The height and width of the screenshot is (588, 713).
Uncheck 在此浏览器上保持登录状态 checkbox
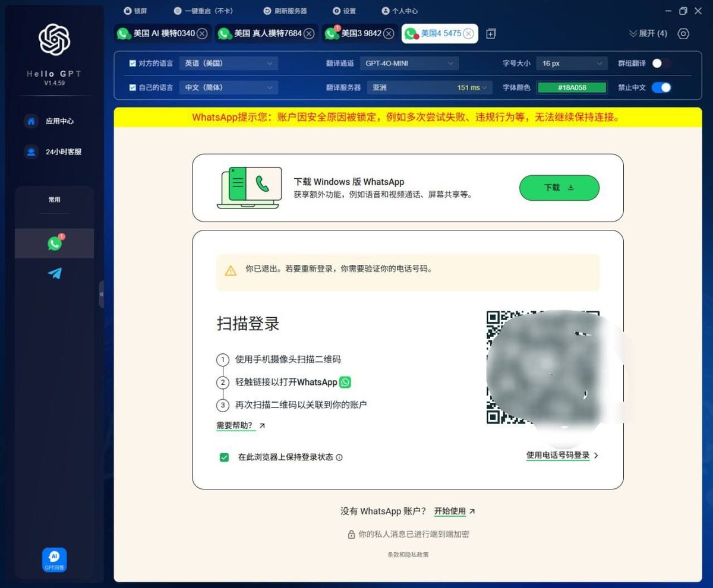[224, 457]
